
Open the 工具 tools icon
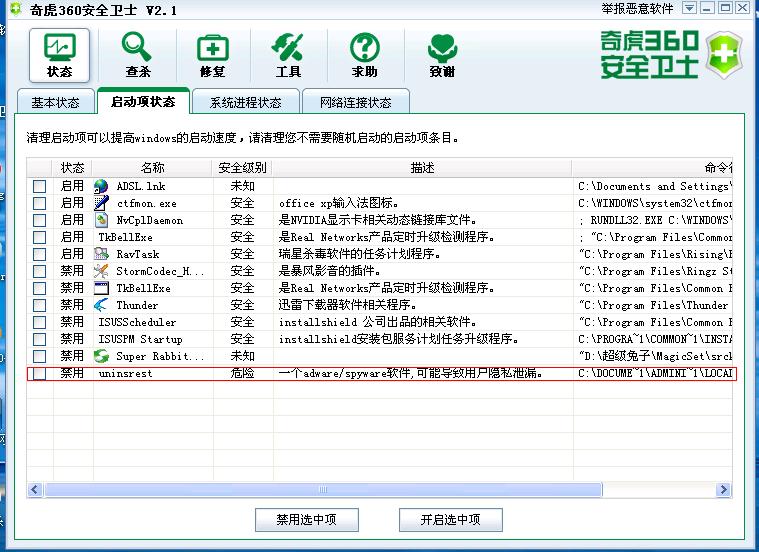[288, 55]
